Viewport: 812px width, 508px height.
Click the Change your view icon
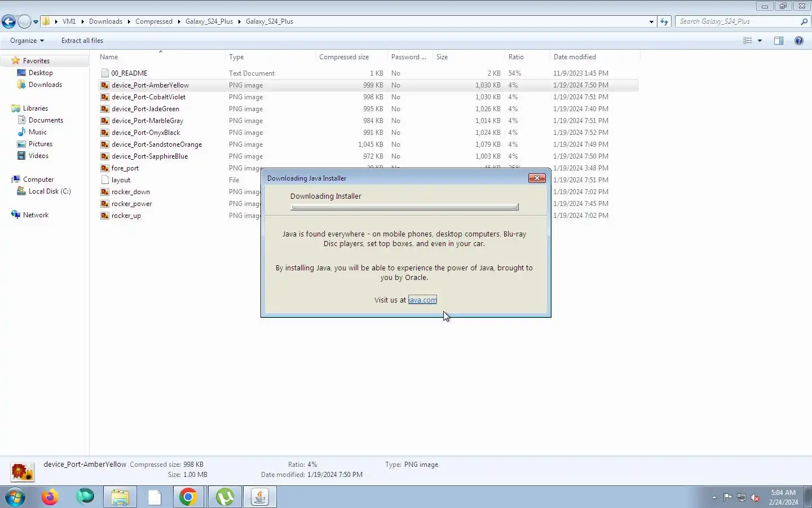pyautogui.click(x=748, y=41)
